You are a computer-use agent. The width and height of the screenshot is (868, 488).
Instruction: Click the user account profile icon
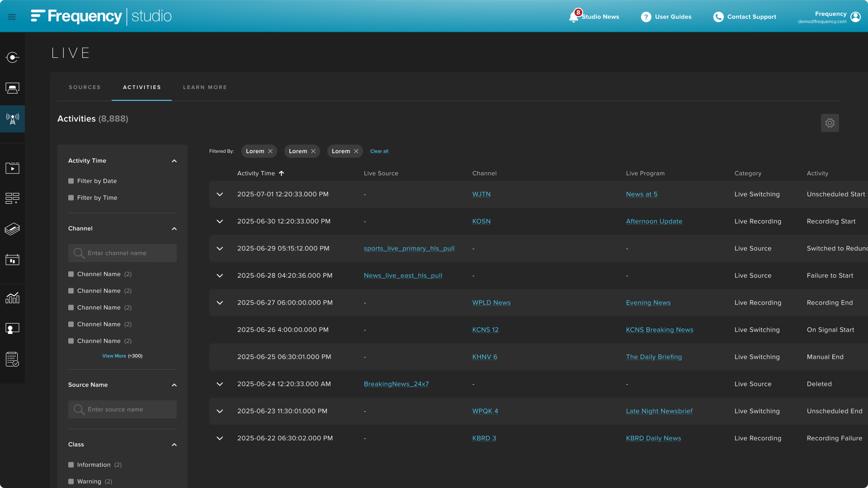pos(855,17)
